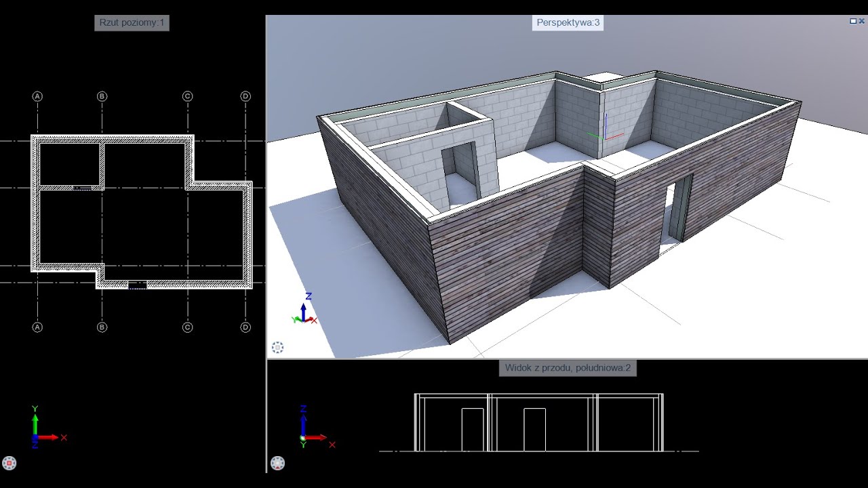Maximize the Perspektywa:3 viewport
This screenshot has width=868, height=488.
(x=853, y=21)
